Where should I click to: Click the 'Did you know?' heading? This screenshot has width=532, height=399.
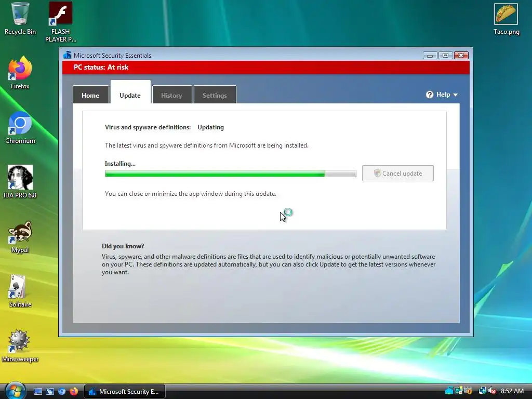click(123, 246)
